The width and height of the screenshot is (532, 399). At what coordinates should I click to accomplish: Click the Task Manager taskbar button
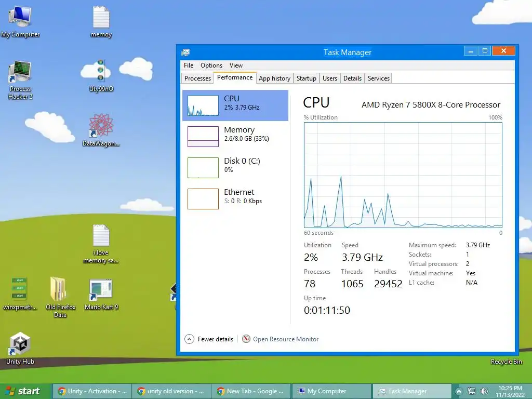click(x=412, y=391)
